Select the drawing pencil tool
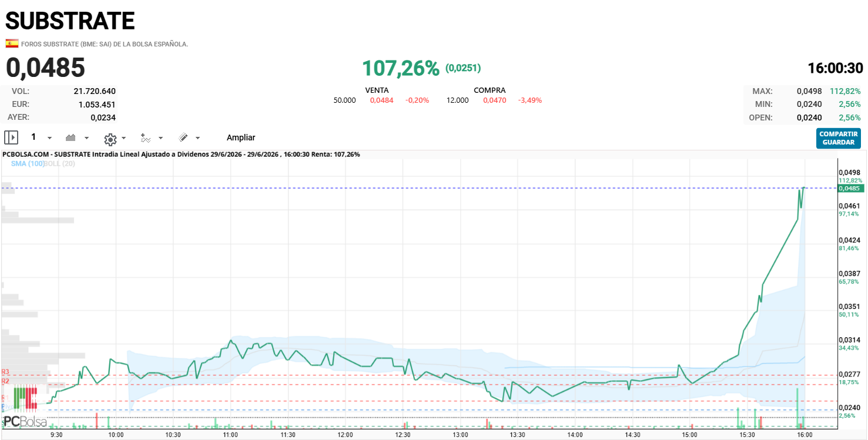The image size is (868, 440). tap(183, 137)
